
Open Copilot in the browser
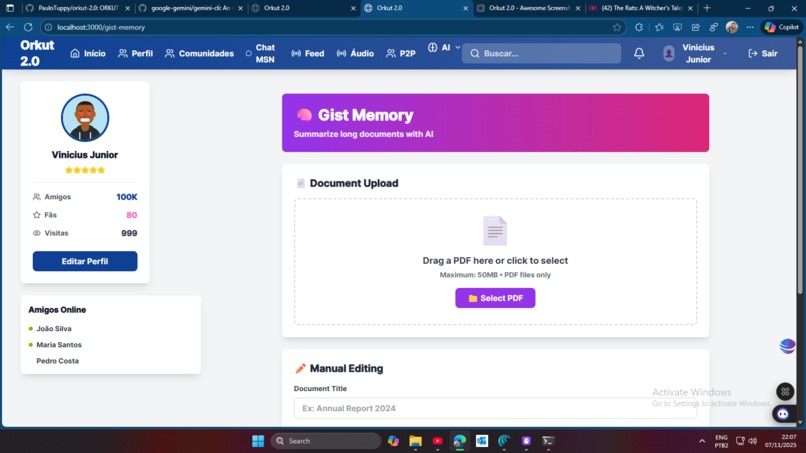coord(781,27)
